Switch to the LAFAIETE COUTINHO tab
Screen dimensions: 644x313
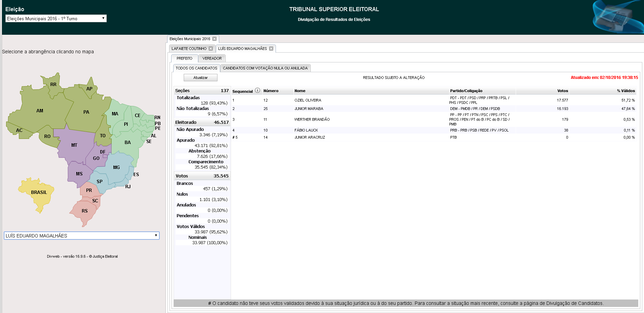189,49
